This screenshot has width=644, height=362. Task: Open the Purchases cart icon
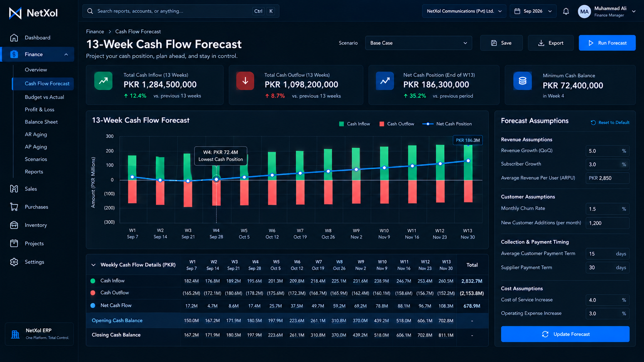(14, 207)
